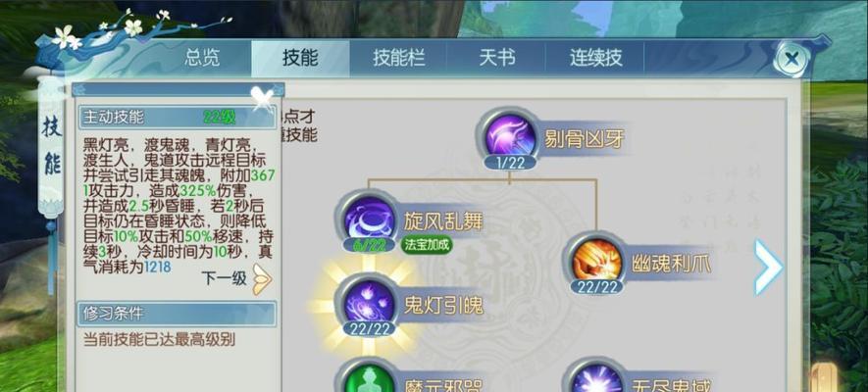This screenshot has width=868, height=392.
Task: Close the skills window with round X button
Action: tap(791, 58)
